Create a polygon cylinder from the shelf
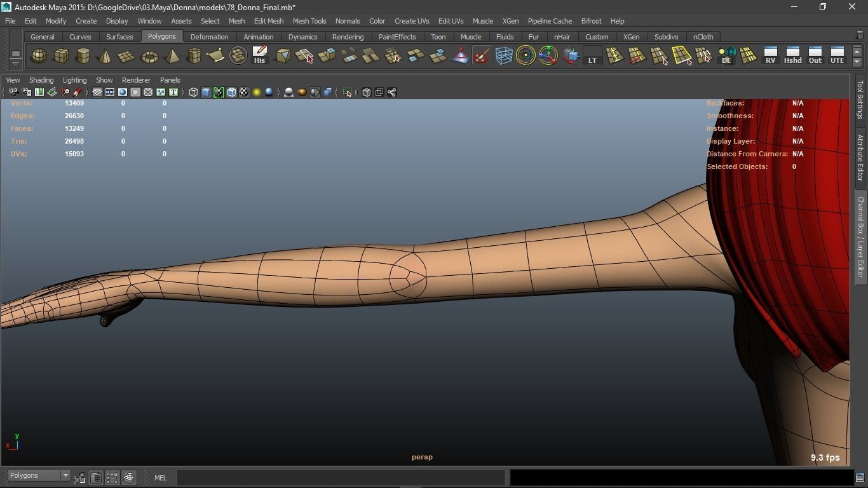The image size is (868, 488). pos(83,56)
